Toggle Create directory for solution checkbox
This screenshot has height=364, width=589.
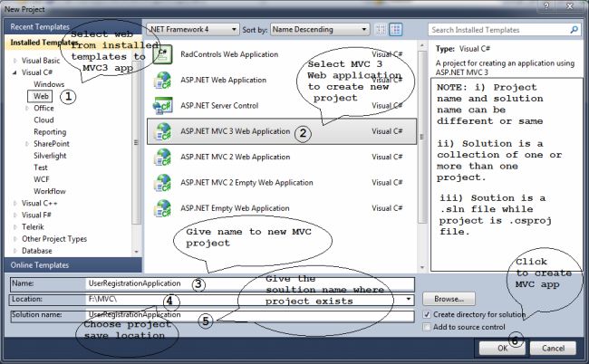tap(427, 314)
